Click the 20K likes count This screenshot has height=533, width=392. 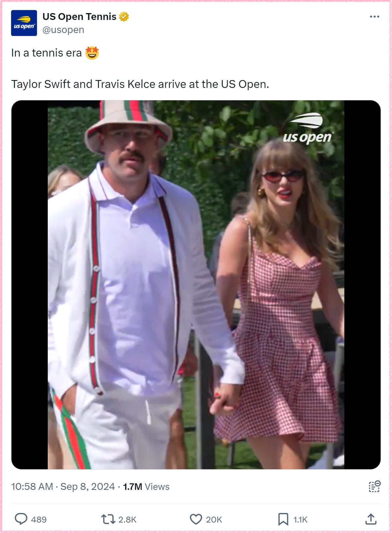[x=214, y=520]
